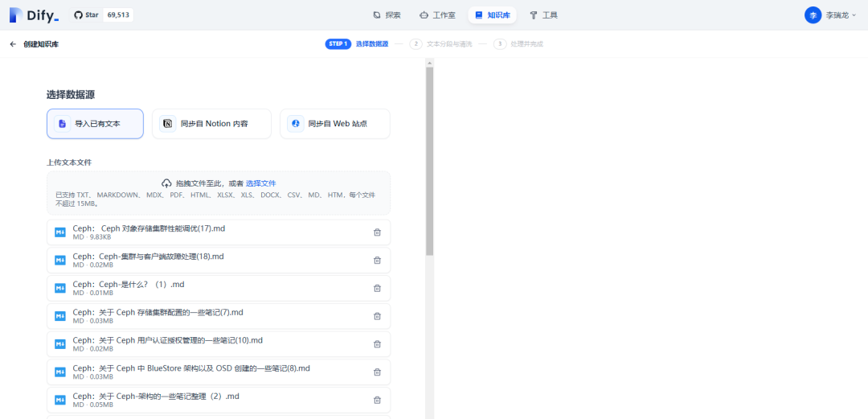Open the 工作室 tab
This screenshot has width=868, height=419.
pos(438,15)
